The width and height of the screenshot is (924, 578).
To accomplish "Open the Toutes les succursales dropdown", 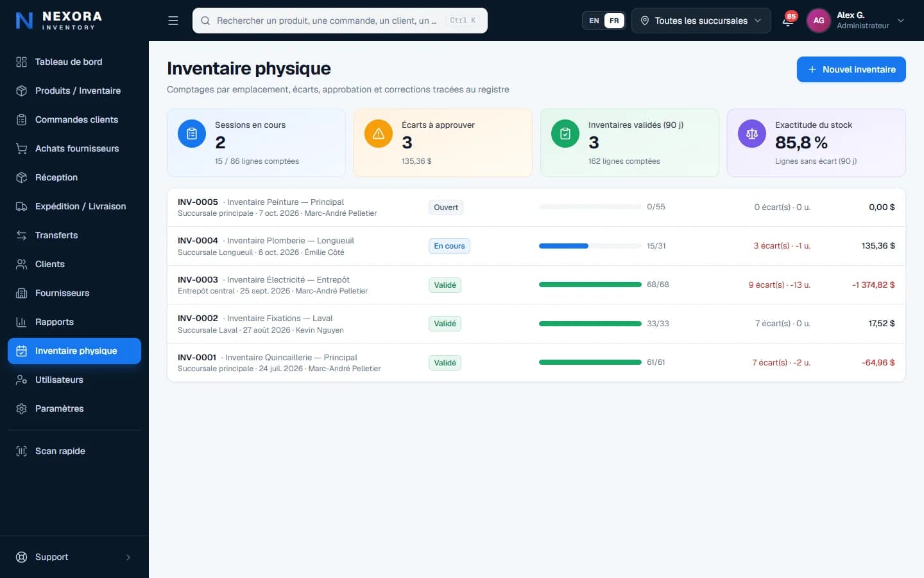I will pyautogui.click(x=701, y=21).
